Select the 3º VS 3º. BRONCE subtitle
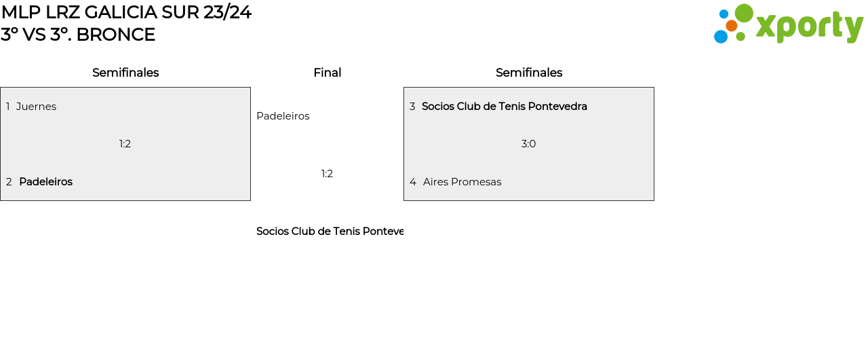Screen dimensions: 868x349 78,35
